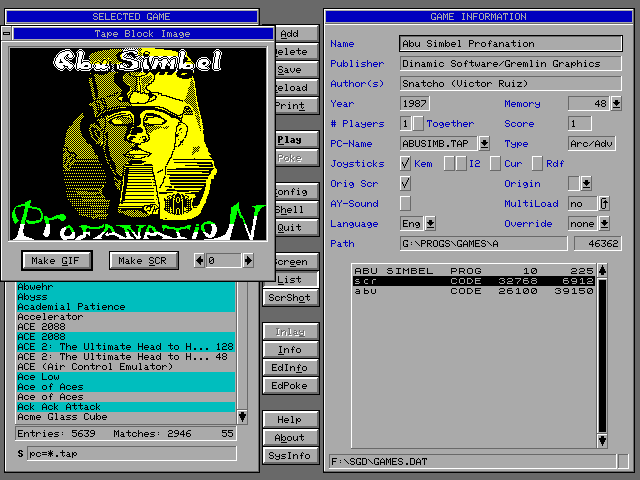Enable the AY-Sound checkbox
The width and height of the screenshot is (640, 480).
pyautogui.click(x=405, y=204)
